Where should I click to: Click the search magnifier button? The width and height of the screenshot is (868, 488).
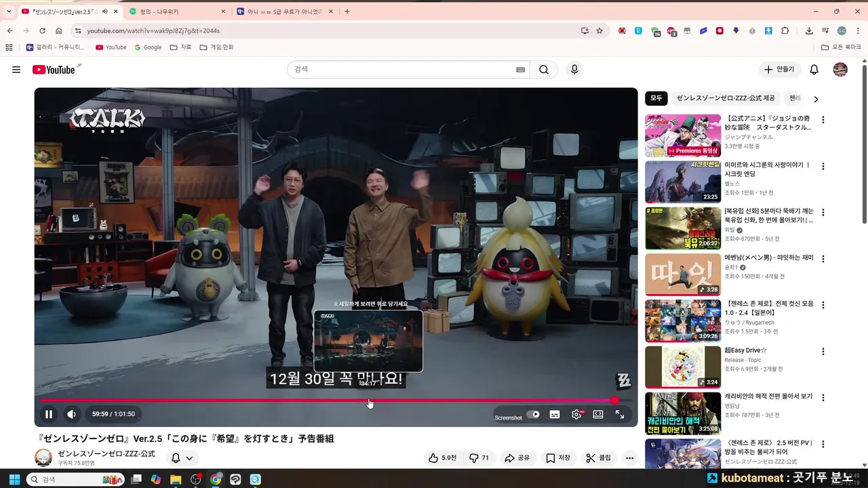(x=544, y=69)
